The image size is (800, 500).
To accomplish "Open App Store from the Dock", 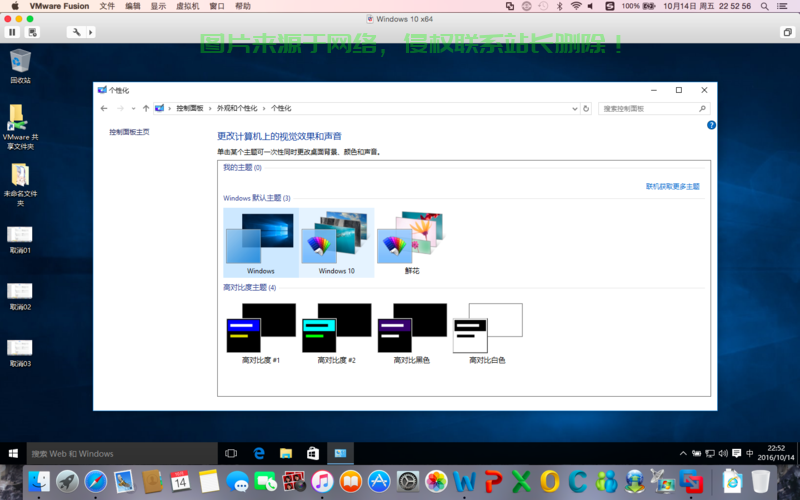I will [x=379, y=481].
